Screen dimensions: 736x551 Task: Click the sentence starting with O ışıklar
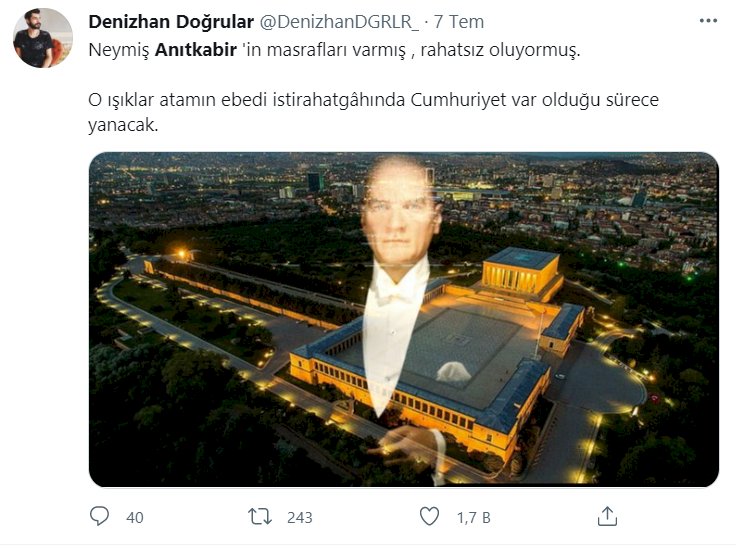(374, 112)
